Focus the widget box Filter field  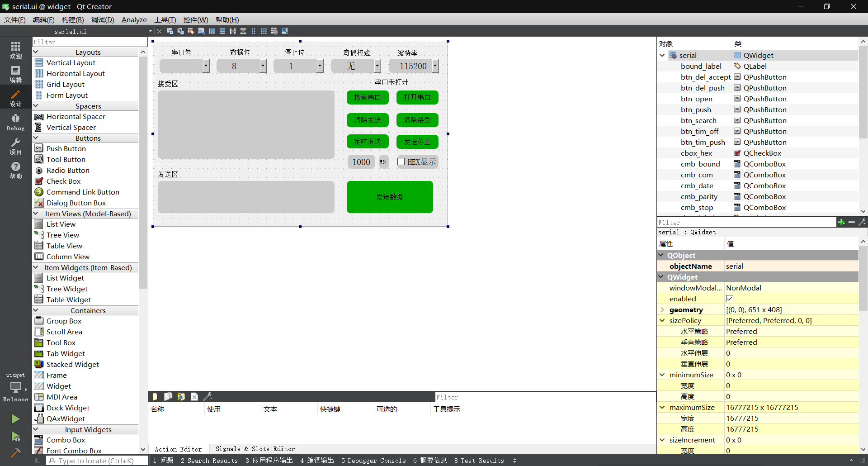click(90, 42)
